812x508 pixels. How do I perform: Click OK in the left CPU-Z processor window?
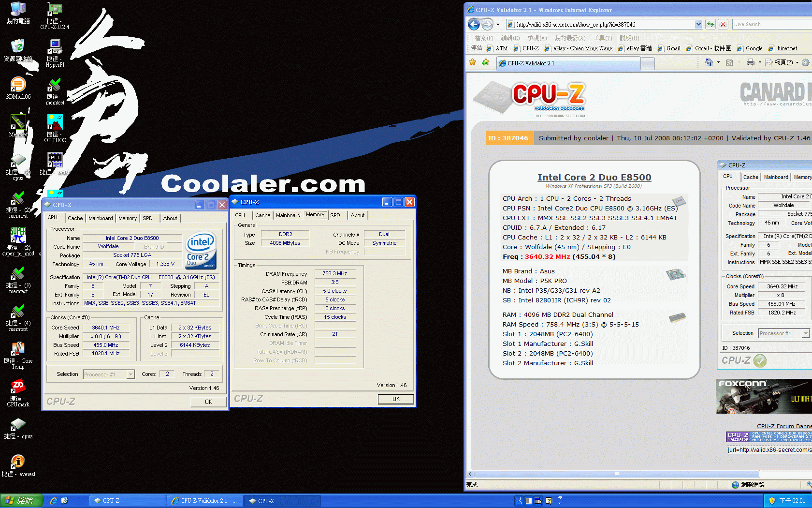tap(208, 402)
